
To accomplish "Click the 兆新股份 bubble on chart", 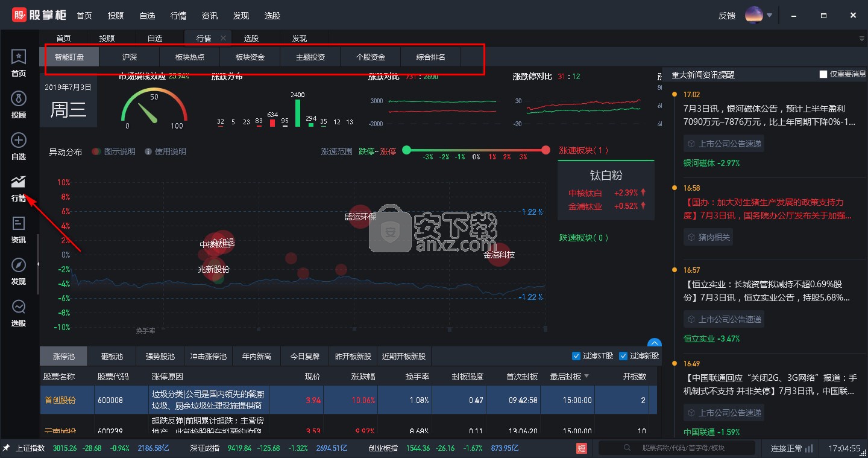I will tap(213, 269).
